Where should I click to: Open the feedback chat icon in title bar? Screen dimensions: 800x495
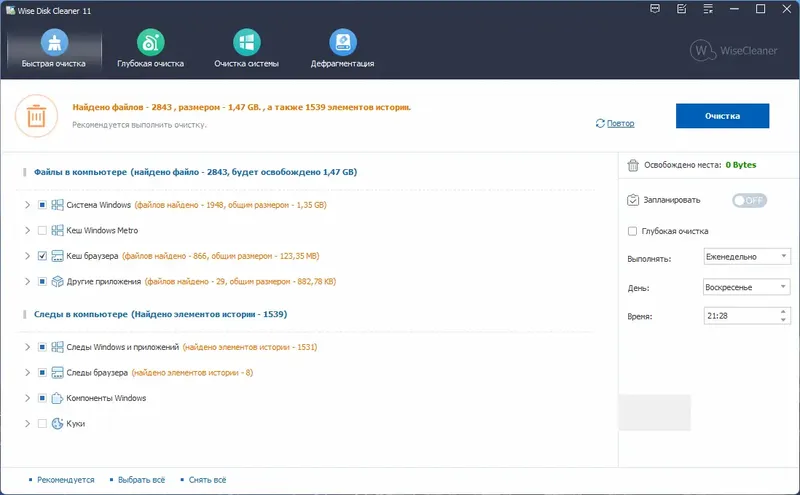(x=655, y=9)
